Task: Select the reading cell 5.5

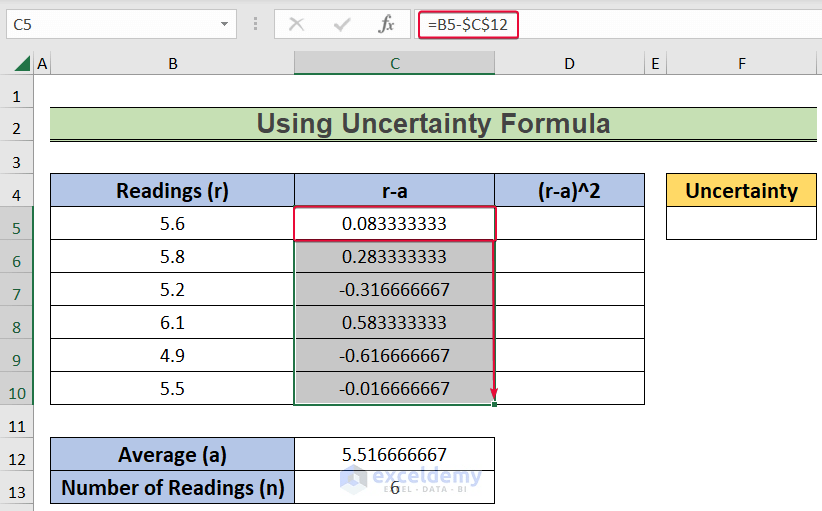Action: (172, 388)
